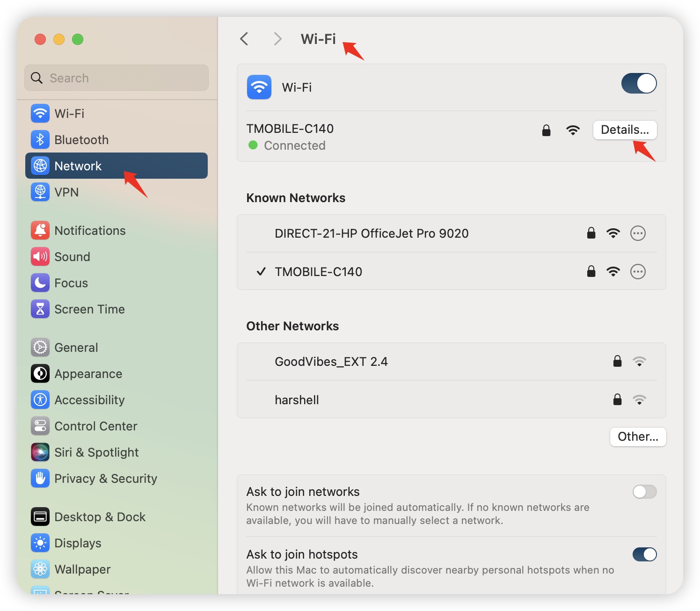Click the Sound speaker icon
This screenshot has width=700, height=611.
[x=40, y=256]
